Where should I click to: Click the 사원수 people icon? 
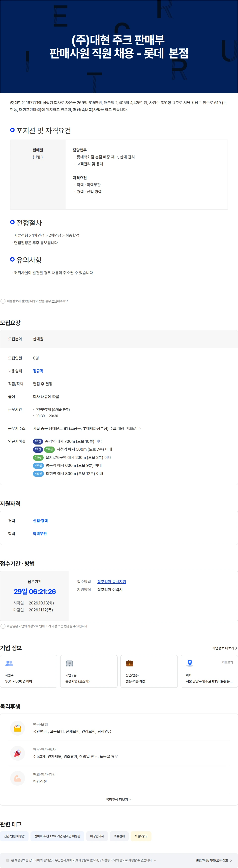click(9, 663)
